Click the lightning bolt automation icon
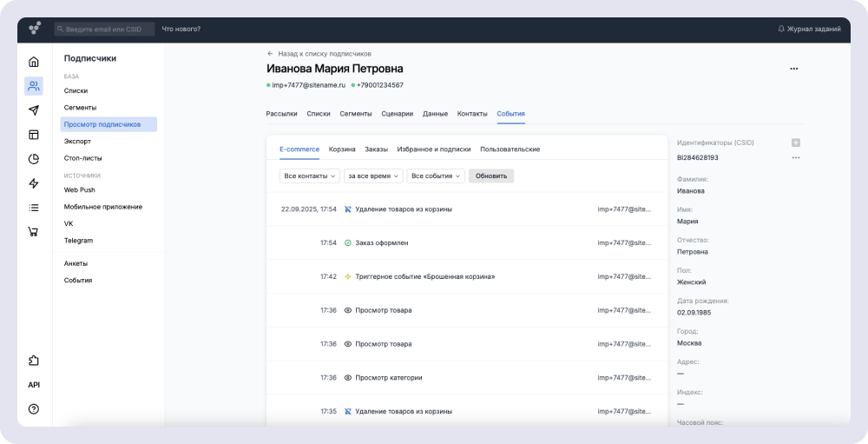 tap(34, 183)
